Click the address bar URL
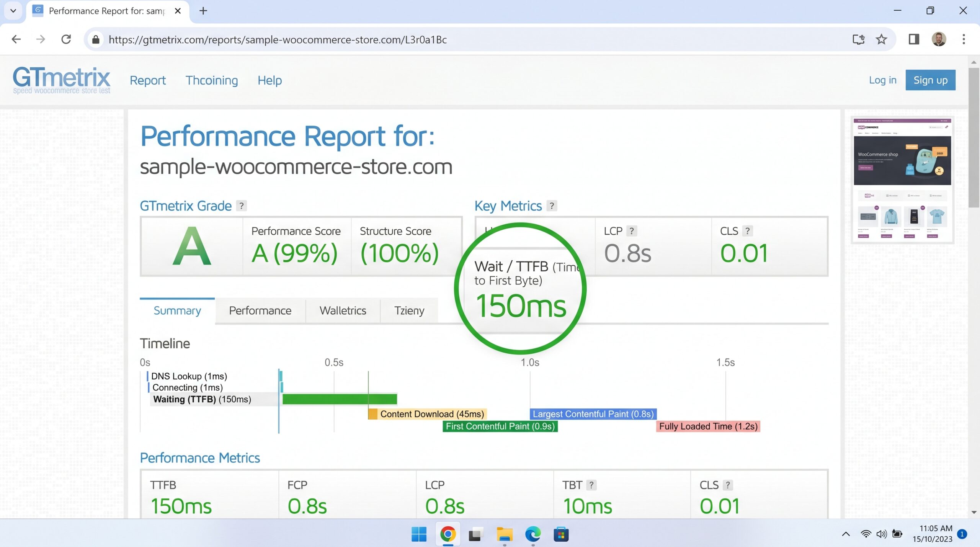Screen dimensions: 980x547 (278, 39)
